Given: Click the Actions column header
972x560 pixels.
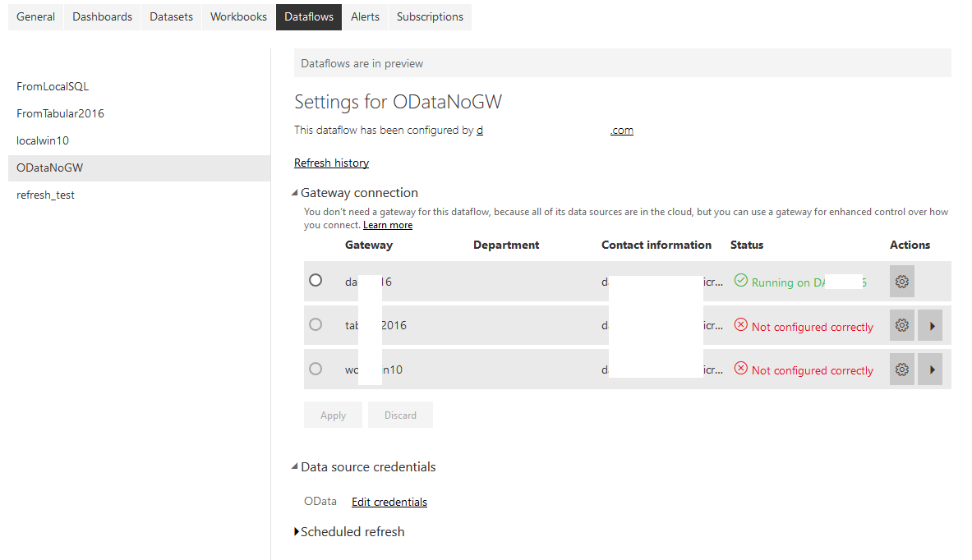Looking at the screenshot, I should pyautogui.click(x=910, y=246).
